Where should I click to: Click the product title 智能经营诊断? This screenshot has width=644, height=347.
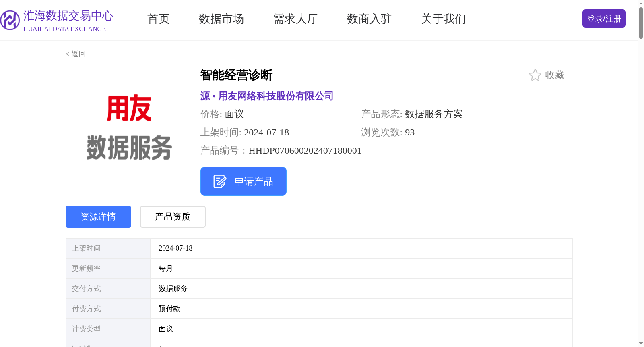[237, 75]
